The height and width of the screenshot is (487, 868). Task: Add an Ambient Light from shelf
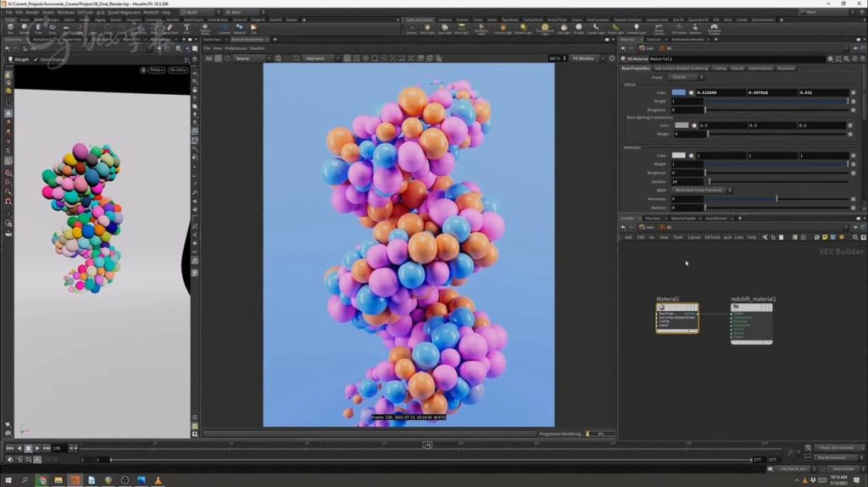coord(637,29)
